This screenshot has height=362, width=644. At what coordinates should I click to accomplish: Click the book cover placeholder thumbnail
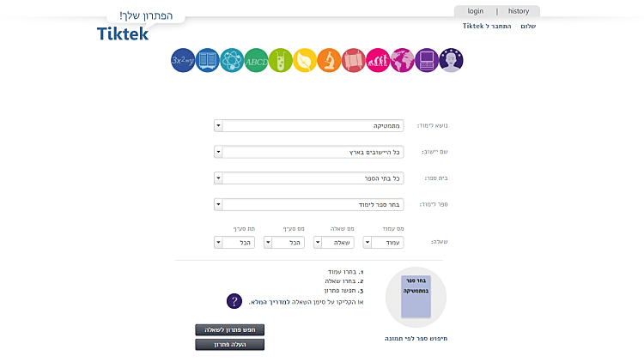[416, 297]
